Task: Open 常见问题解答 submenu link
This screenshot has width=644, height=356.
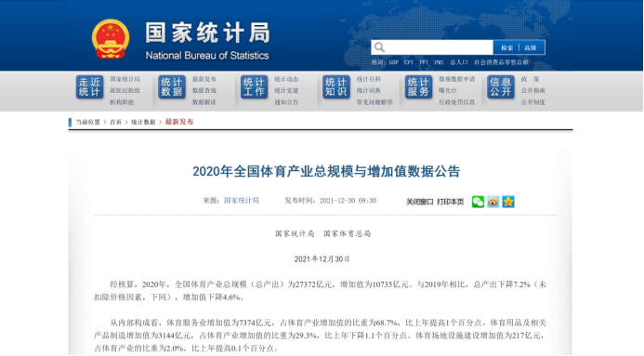Action: pyautogui.click(x=375, y=102)
